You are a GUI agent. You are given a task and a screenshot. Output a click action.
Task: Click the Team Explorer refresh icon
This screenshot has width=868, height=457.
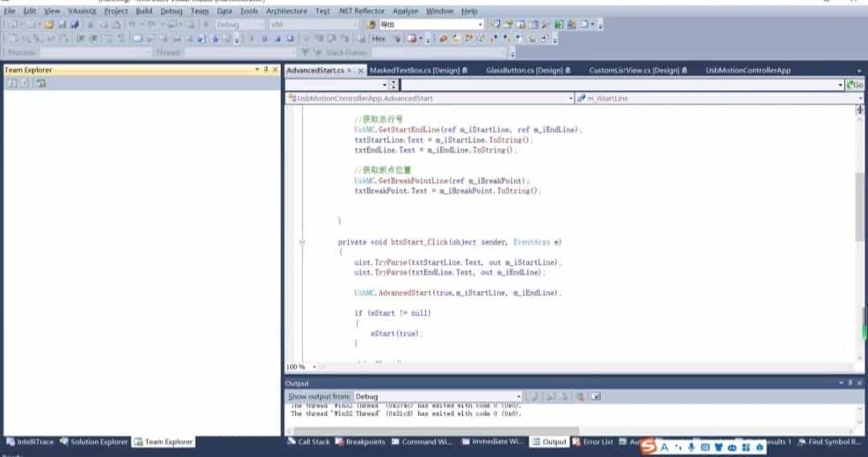click(x=40, y=83)
